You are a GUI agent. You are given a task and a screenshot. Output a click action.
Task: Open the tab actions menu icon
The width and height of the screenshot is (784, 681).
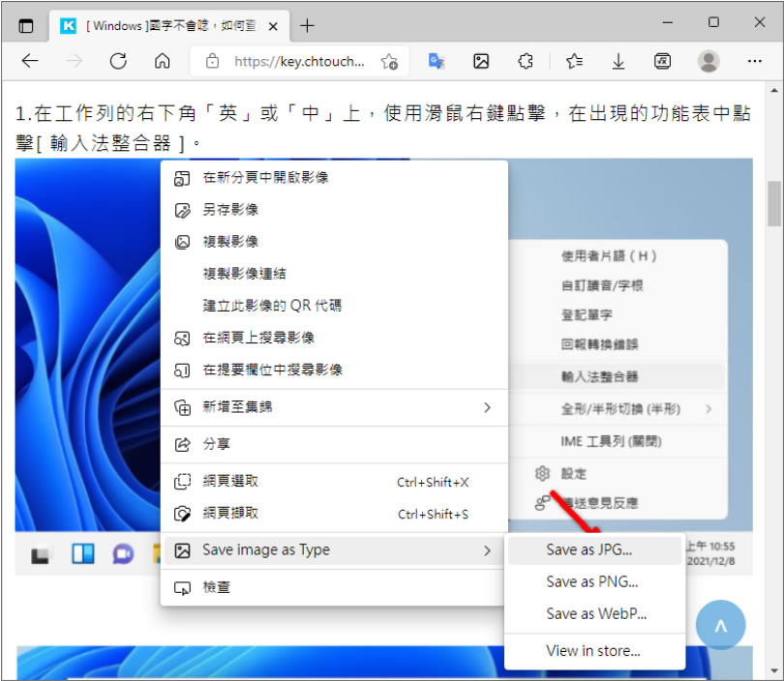(x=26, y=25)
